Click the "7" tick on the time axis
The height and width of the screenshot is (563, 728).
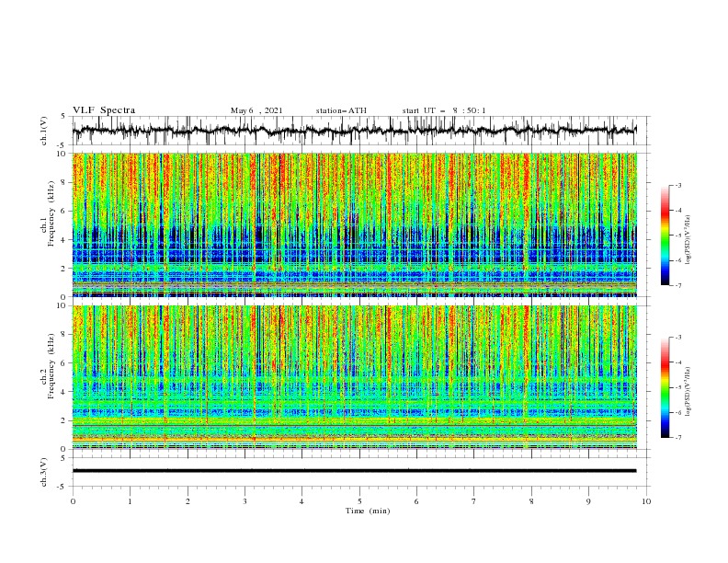click(474, 501)
